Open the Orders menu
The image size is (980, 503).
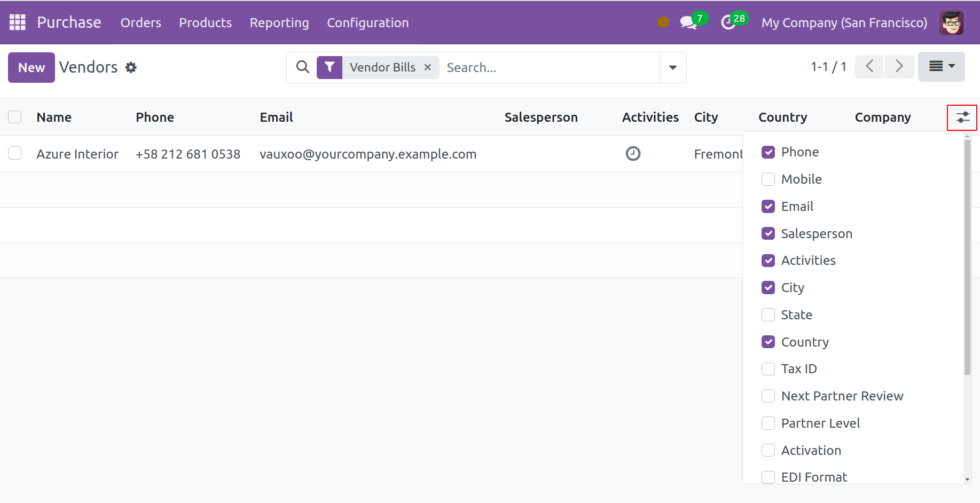[141, 22]
